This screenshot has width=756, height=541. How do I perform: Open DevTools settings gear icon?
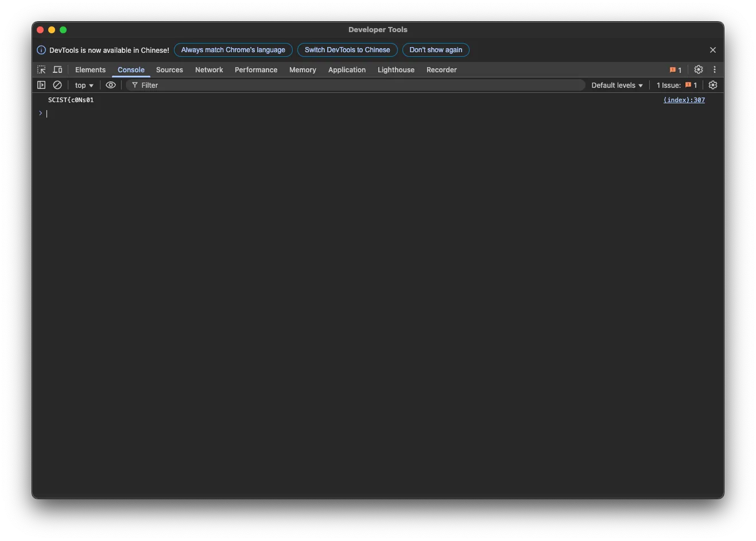click(698, 69)
